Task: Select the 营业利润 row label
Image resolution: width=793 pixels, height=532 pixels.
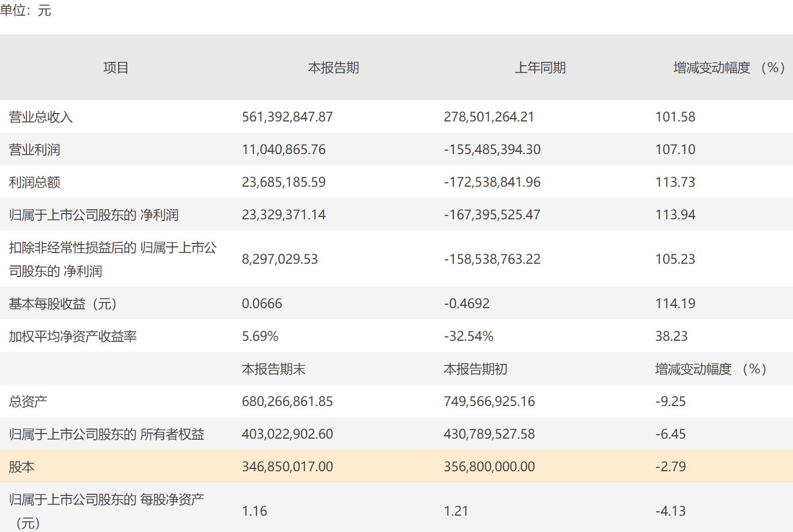Action: pyautogui.click(x=34, y=150)
